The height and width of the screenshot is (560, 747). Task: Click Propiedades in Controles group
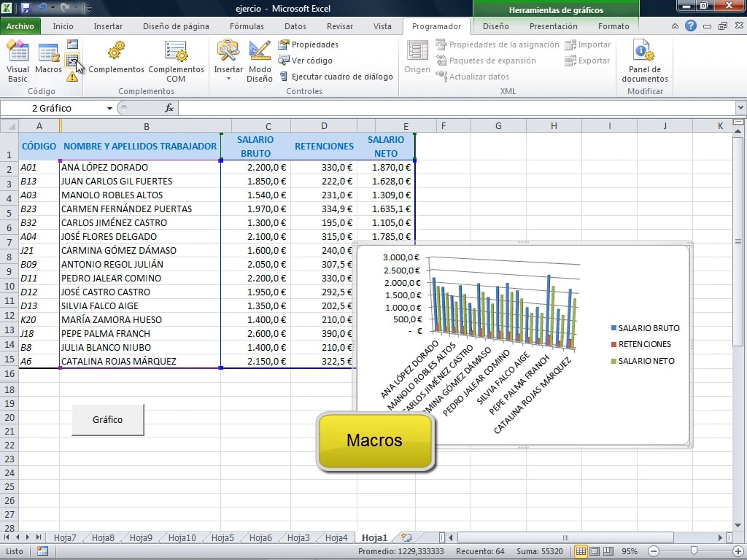[308, 44]
